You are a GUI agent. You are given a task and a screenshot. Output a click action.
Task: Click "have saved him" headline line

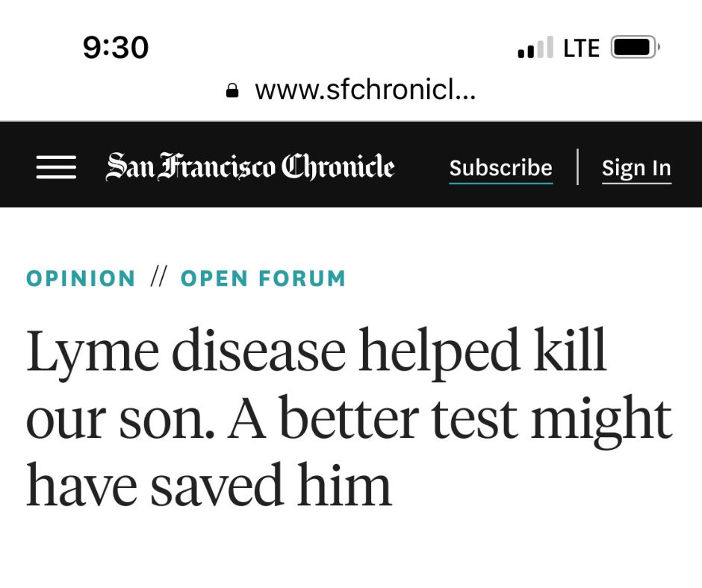pos(209,485)
